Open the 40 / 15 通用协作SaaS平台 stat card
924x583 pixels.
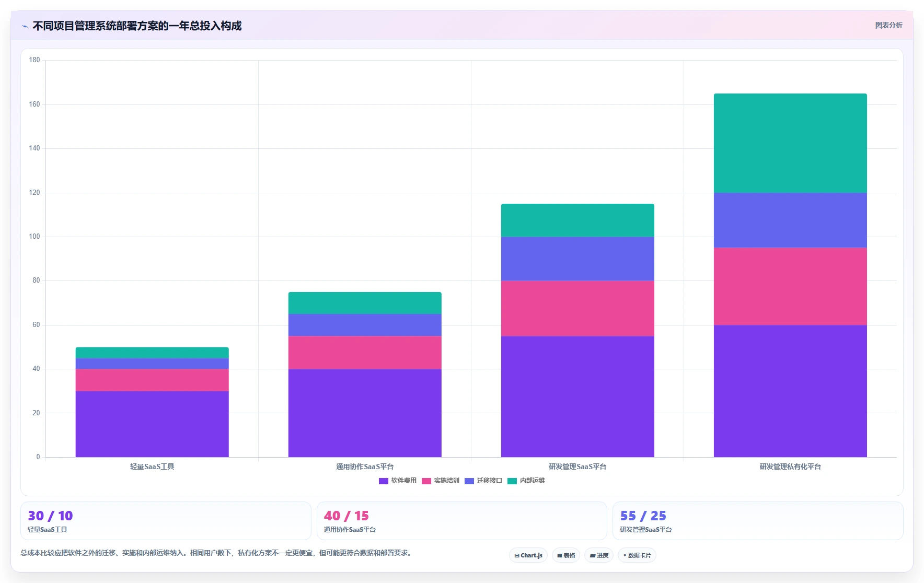[x=461, y=521]
